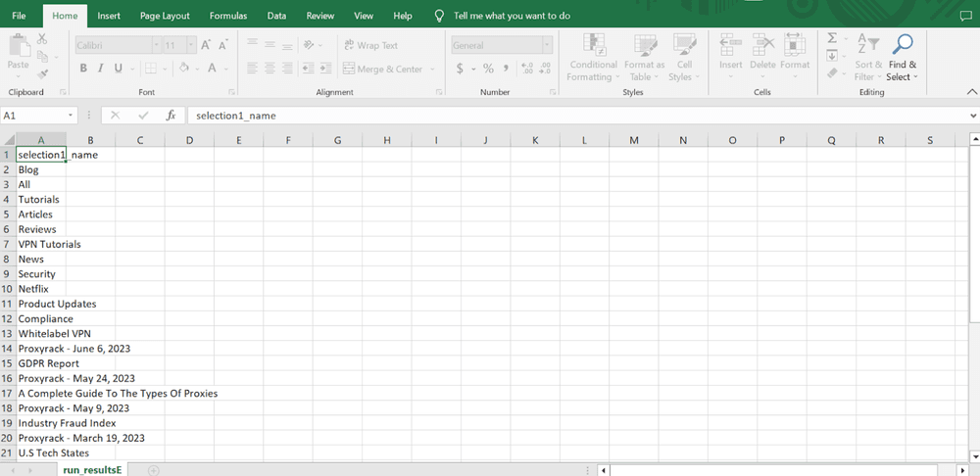This screenshot has height=476, width=980.
Task: Open the font size 11 dropdown
Action: 191,46
